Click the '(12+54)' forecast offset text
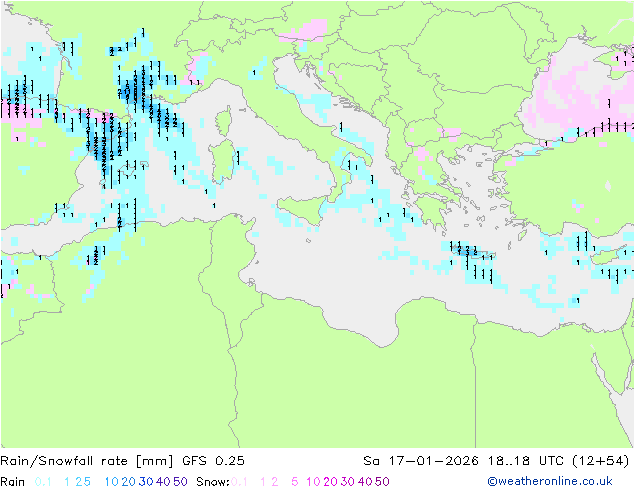 (601, 461)
